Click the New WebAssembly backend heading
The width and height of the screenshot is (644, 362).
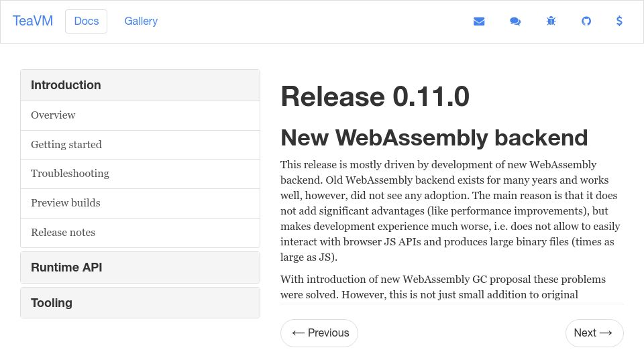point(434,138)
